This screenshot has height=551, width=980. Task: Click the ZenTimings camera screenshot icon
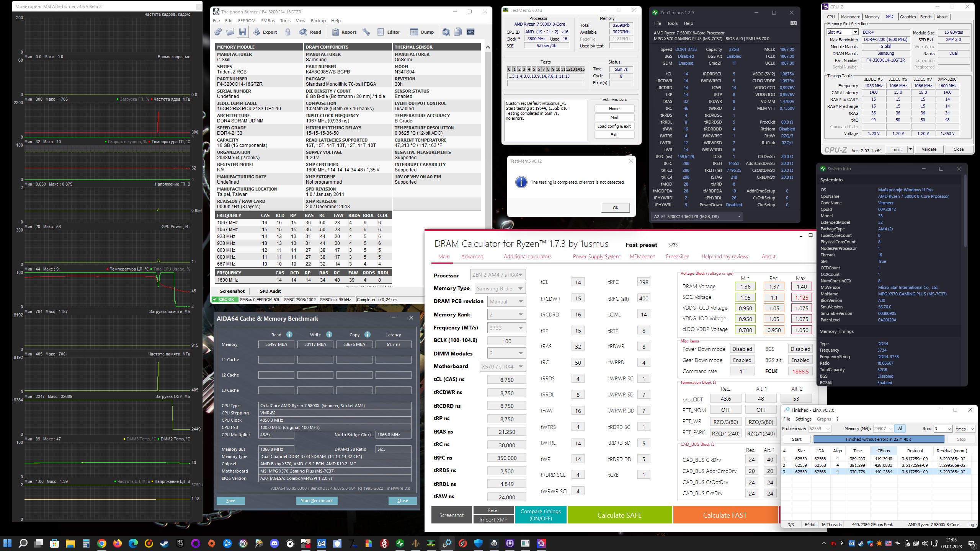point(794,23)
